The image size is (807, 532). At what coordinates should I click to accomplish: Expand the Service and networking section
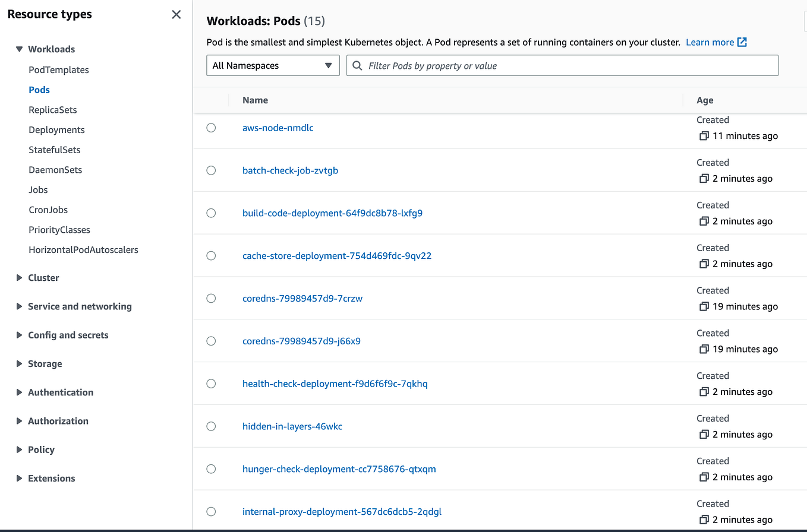point(19,306)
